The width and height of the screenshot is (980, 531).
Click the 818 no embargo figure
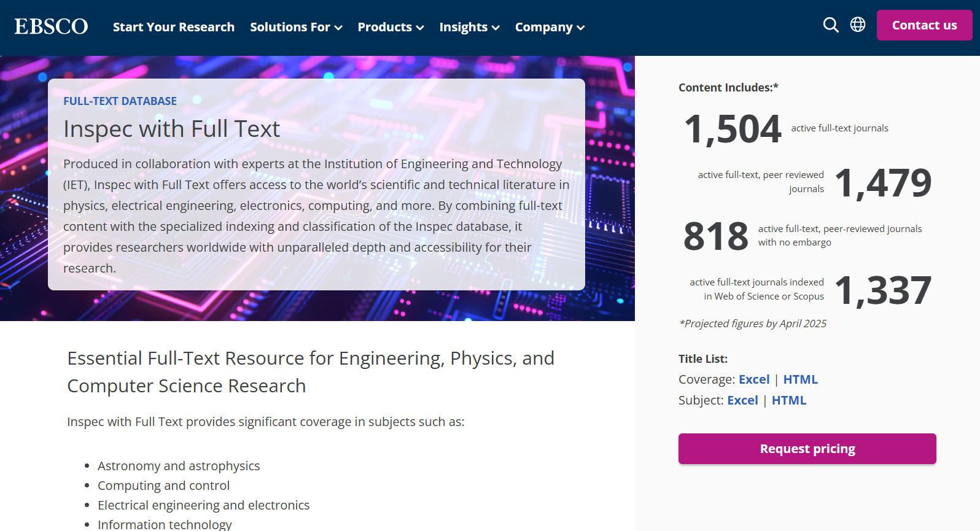pos(716,236)
